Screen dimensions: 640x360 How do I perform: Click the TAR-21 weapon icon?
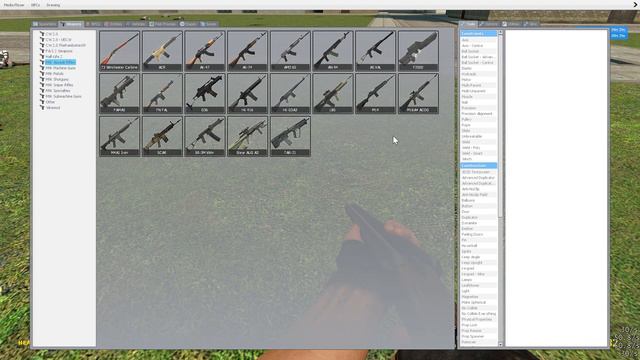(290, 136)
